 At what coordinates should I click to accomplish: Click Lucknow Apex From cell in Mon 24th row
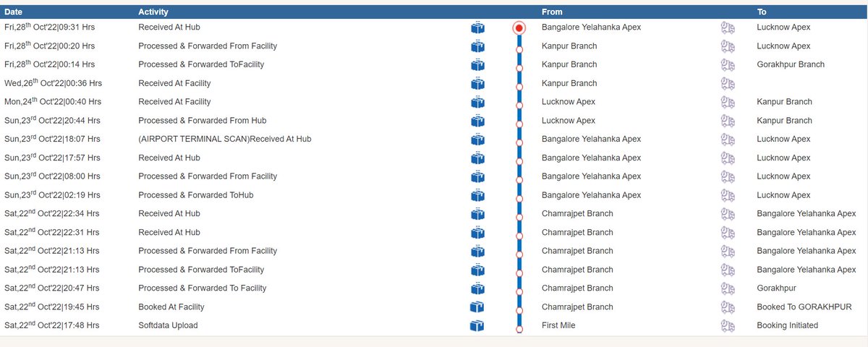coord(569,102)
